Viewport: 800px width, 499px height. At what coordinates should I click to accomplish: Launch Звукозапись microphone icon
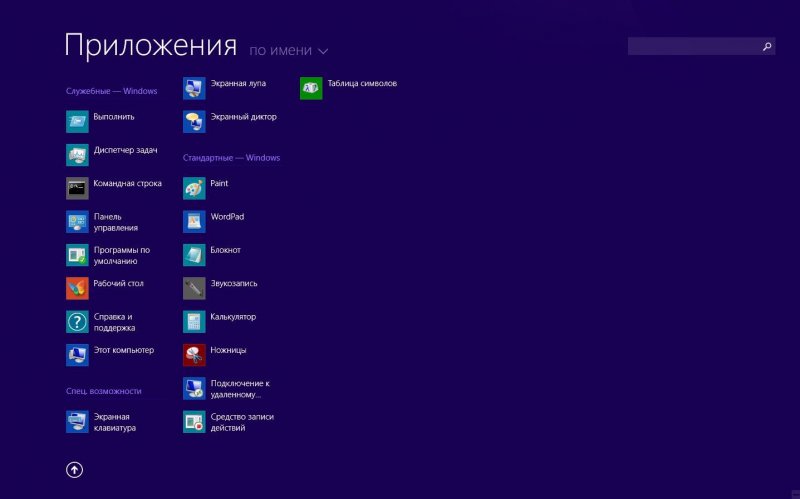(x=194, y=288)
